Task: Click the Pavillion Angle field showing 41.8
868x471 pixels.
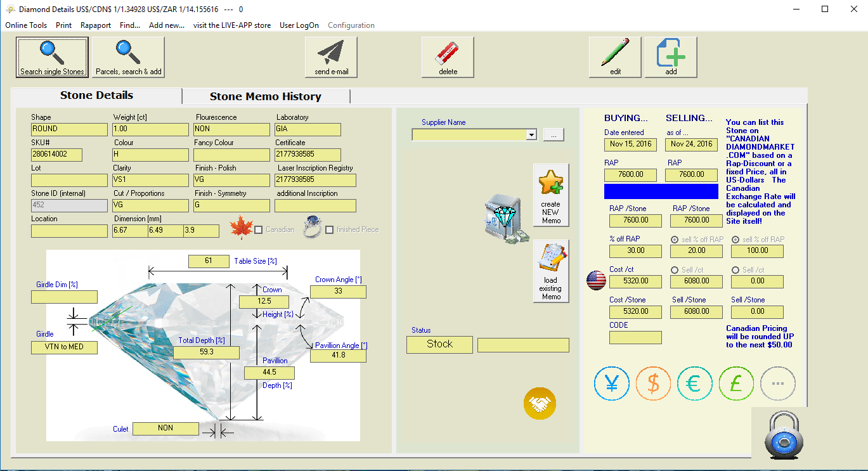Action: (338, 356)
